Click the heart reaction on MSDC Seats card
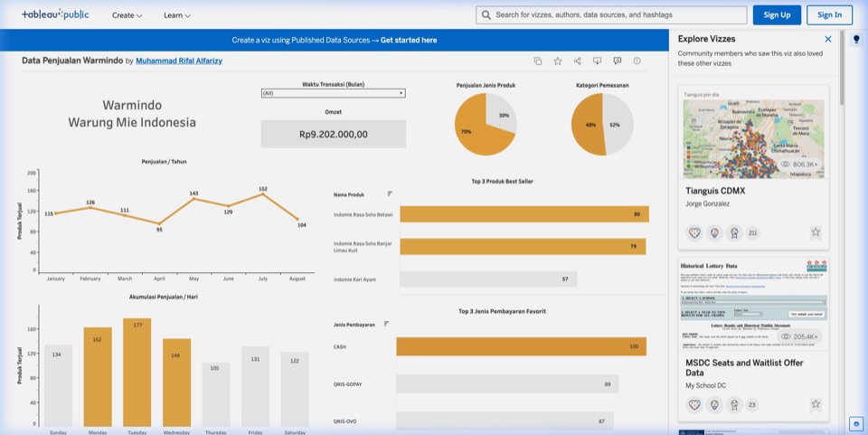 (x=694, y=404)
